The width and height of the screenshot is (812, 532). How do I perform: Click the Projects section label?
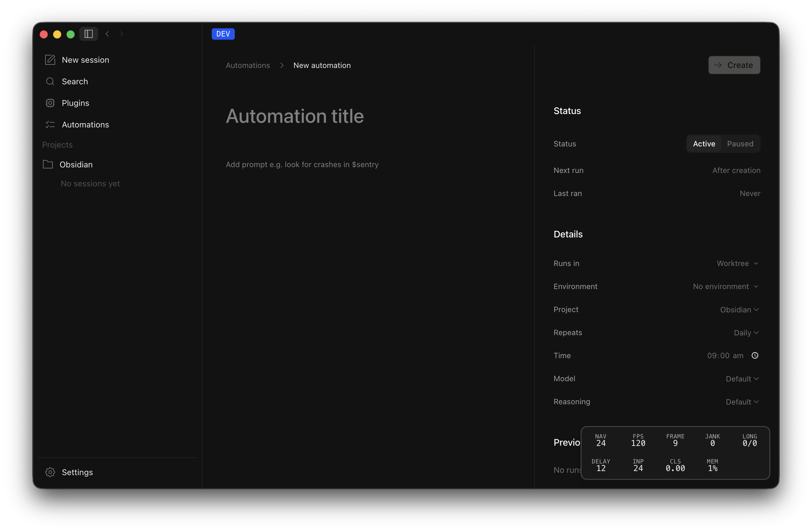click(x=57, y=144)
